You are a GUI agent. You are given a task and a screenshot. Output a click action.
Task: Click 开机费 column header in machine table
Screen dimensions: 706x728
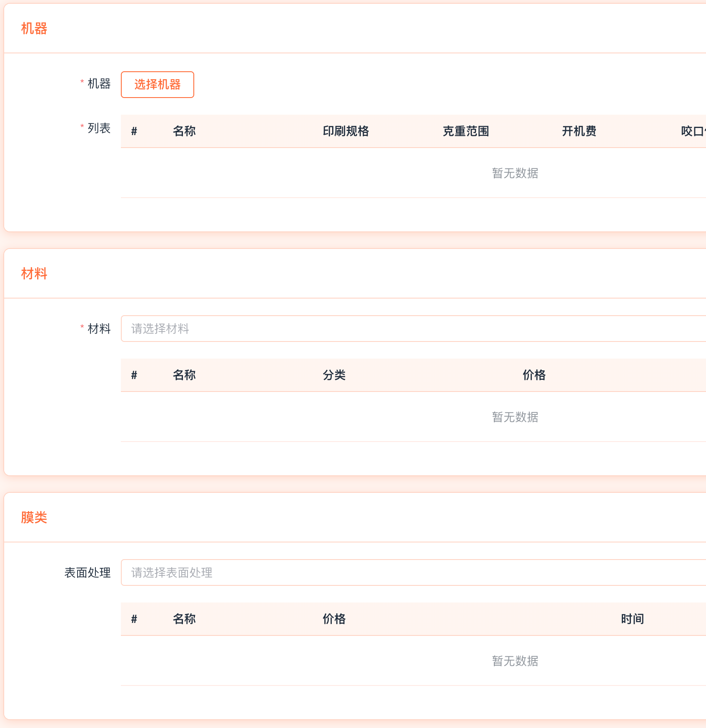(579, 131)
